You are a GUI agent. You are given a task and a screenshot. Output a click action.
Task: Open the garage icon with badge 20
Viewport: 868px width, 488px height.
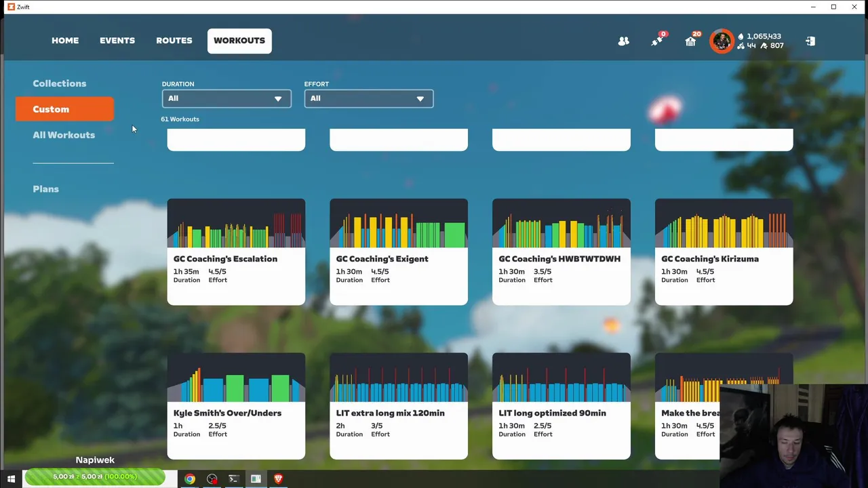point(690,41)
